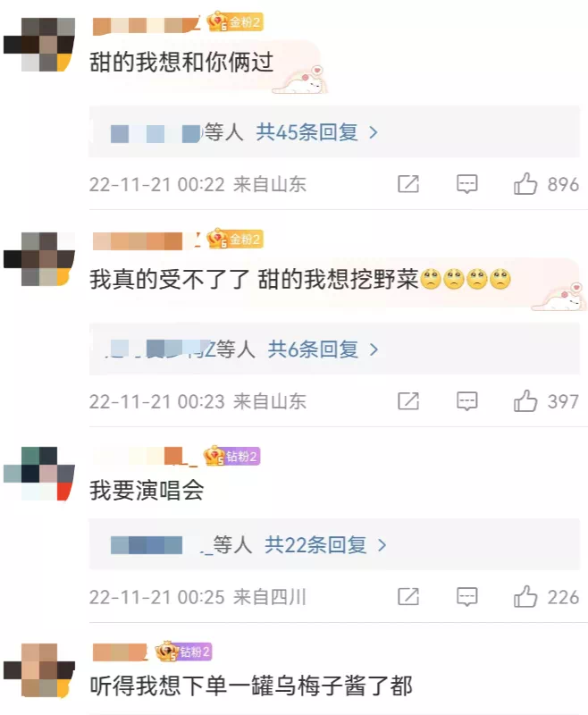This screenshot has width=588, height=715.
Task: Open the comment 我真的受不了了 甜的我想挖野菜
Action: [x=299, y=280]
